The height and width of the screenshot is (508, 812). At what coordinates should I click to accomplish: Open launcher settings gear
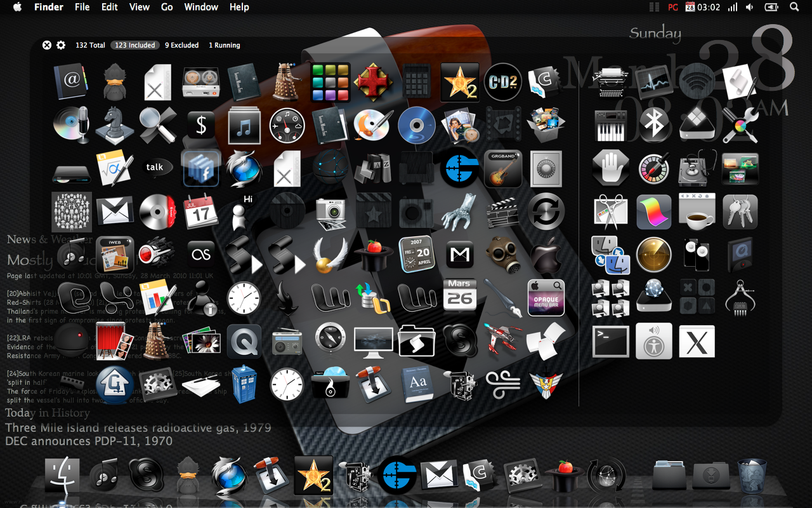pos(61,45)
